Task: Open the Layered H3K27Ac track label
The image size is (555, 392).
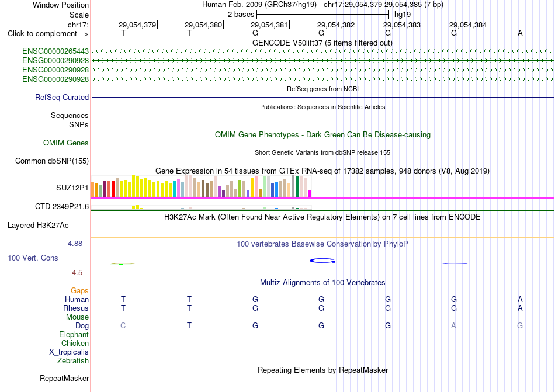Action: [x=38, y=226]
